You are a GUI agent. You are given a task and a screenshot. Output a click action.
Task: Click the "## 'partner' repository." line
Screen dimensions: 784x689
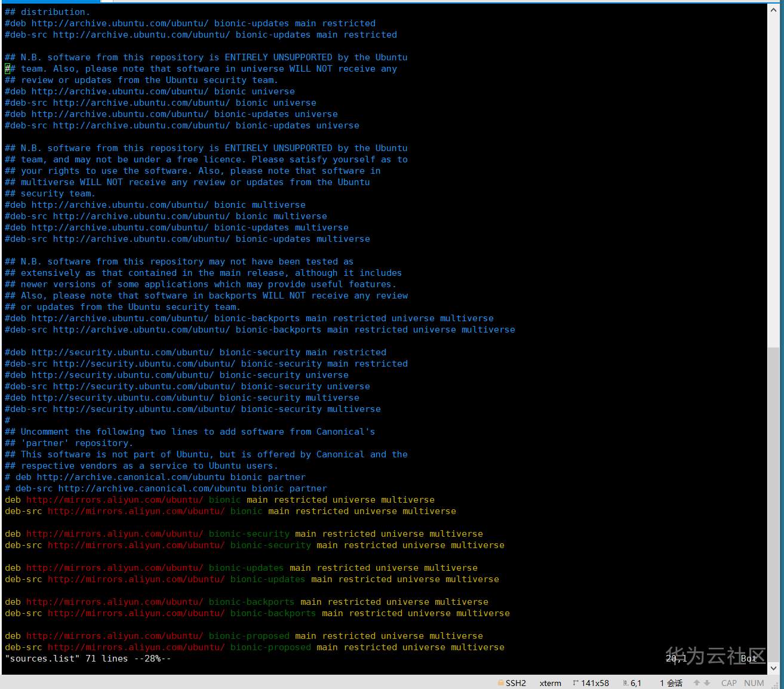coord(69,443)
